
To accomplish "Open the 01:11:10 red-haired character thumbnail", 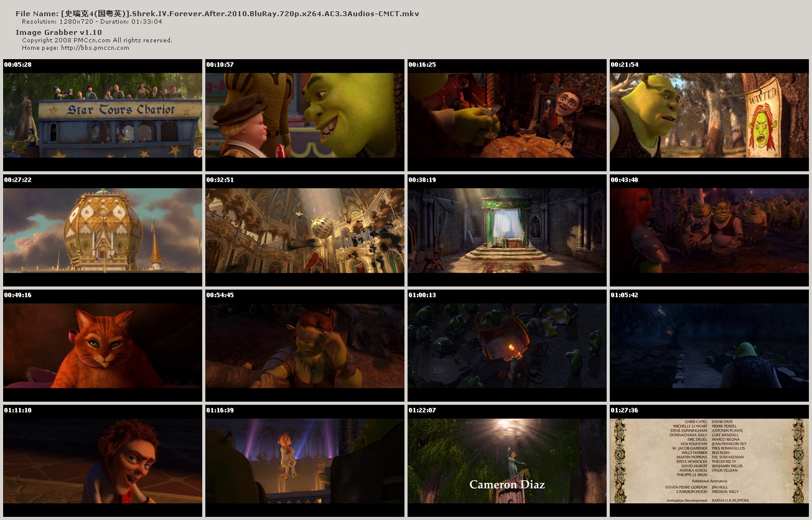I will click(103, 461).
